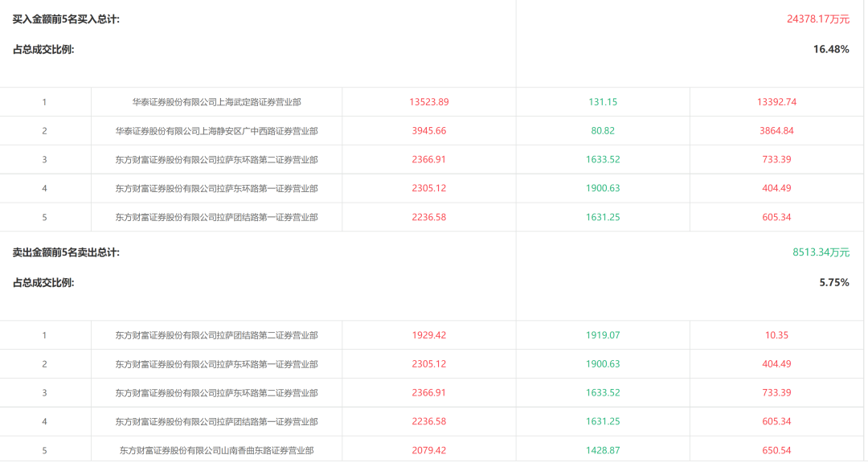Click rank 5 beside 山南香曲东路 broker
The width and height of the screenshot is (868, 463).
(x=44, y=450)
